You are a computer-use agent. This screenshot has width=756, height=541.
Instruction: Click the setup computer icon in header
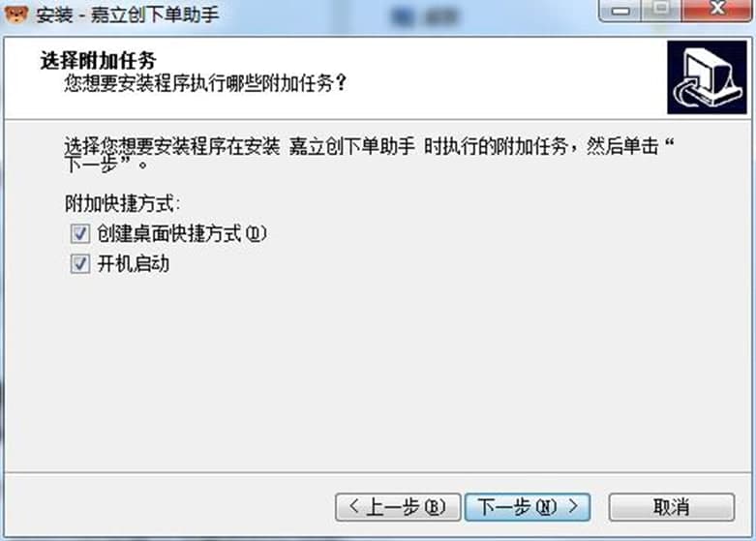click(x=707, y=77)
